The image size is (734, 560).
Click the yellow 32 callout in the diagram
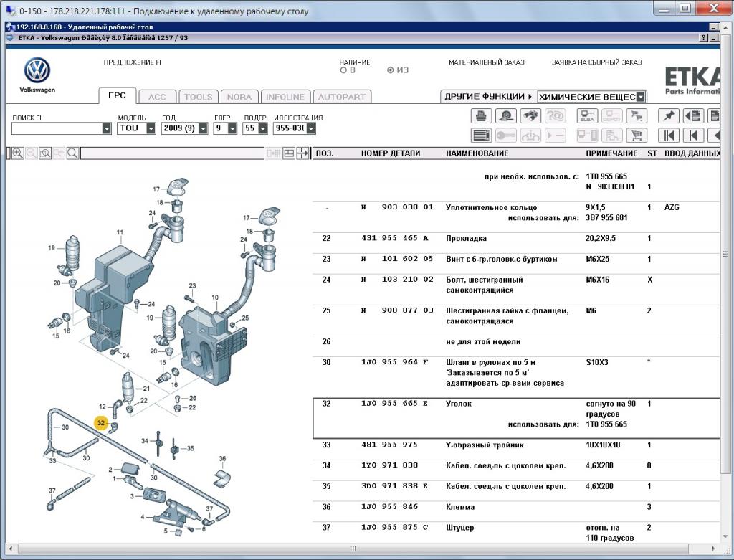[101, 423]
